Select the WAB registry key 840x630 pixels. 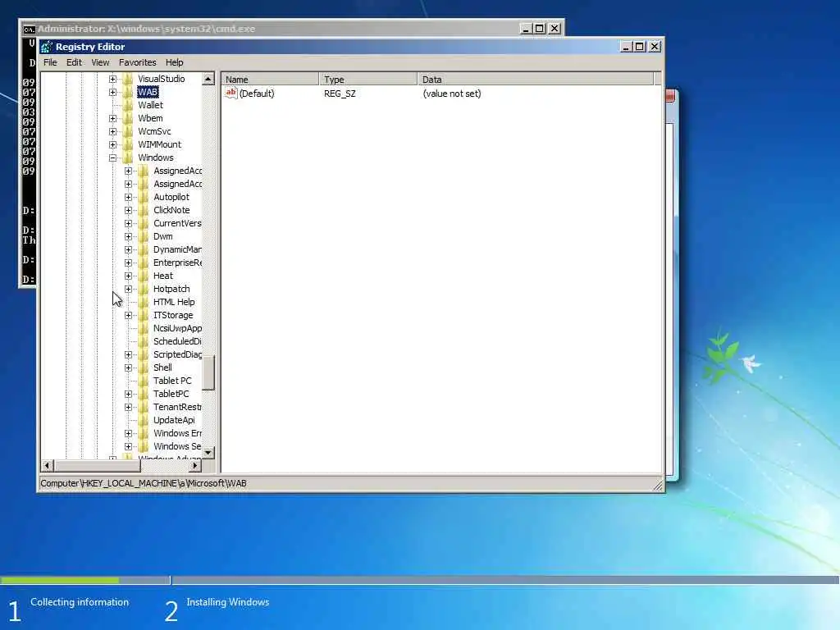(x=148, y=92)
